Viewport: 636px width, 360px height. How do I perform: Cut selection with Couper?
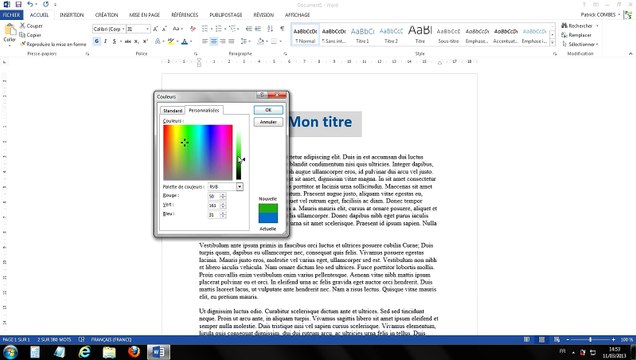[x=31, y=26]
